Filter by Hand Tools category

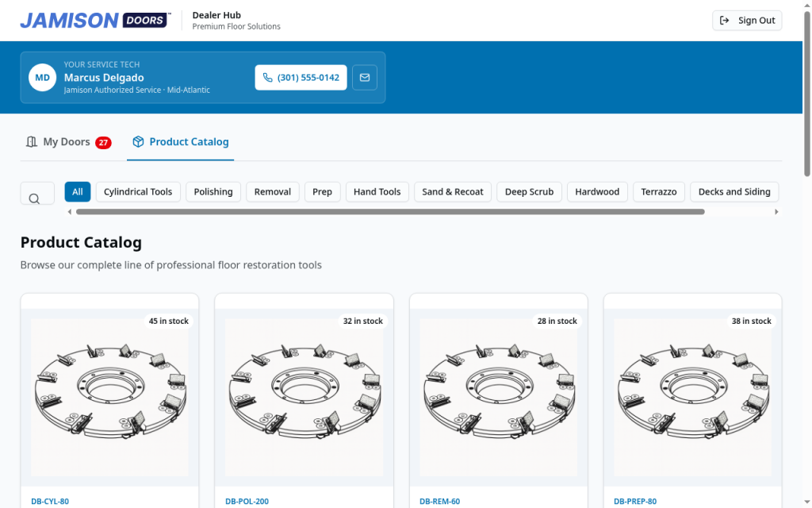pyautogui.click(x=377, y=192)
